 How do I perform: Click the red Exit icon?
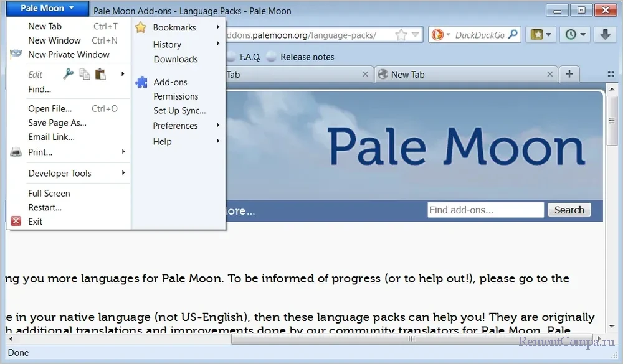coord(16,221)
